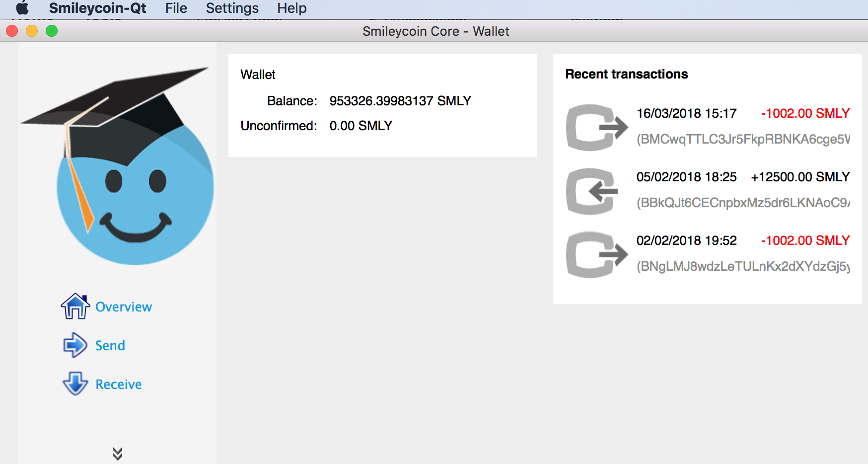The width and height of the screenshot is (868, 464).
Task: Open the Send page link
Action: point(110,346)
